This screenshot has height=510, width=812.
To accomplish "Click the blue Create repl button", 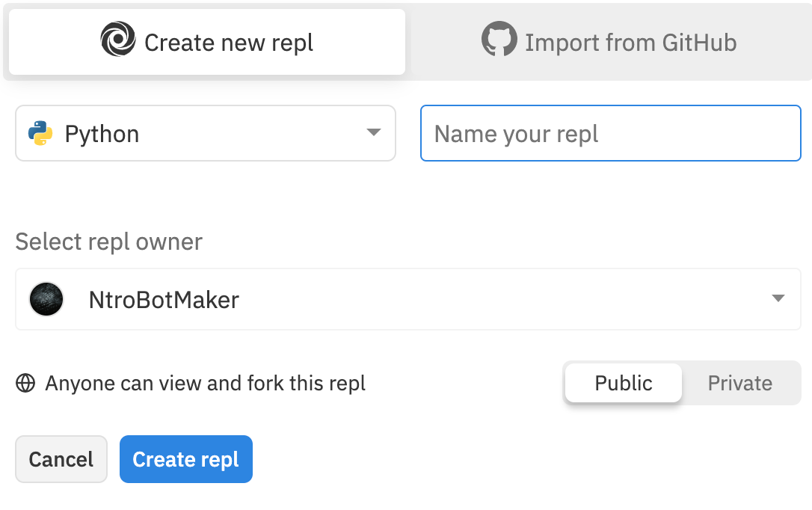I will pyautogui.click(x=185, y=459).
